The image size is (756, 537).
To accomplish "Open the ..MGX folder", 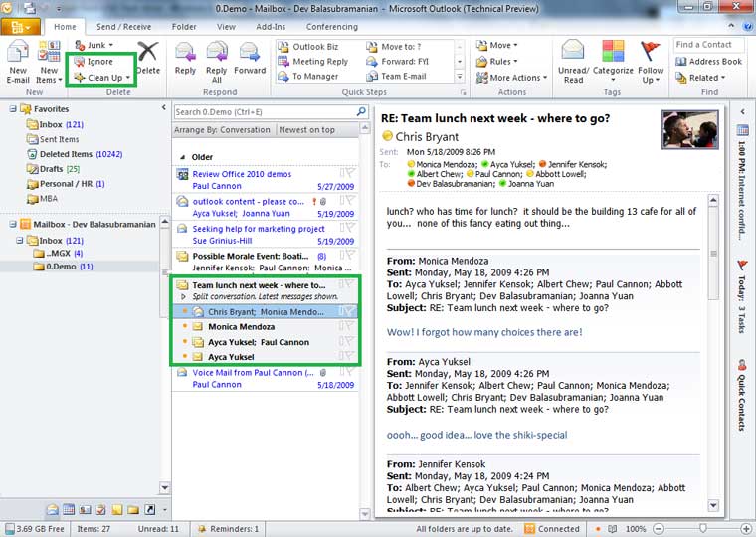I will (x=58, y=253).
